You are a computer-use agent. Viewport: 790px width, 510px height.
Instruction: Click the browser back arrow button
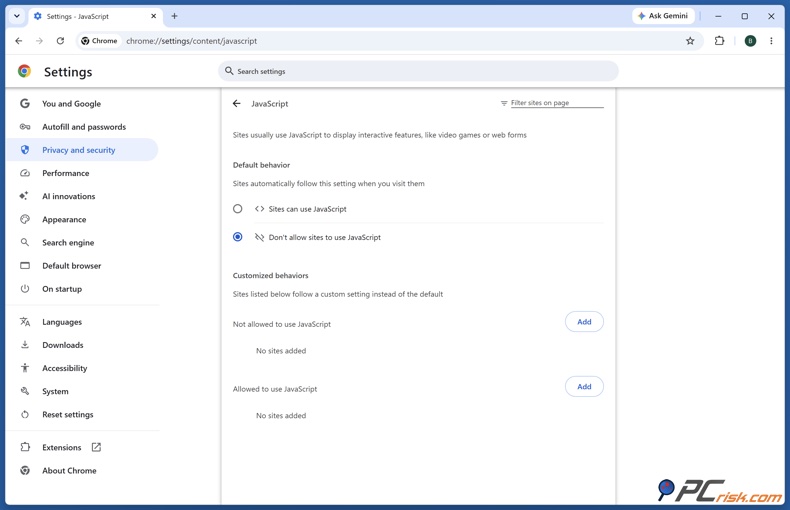(19, 41)
